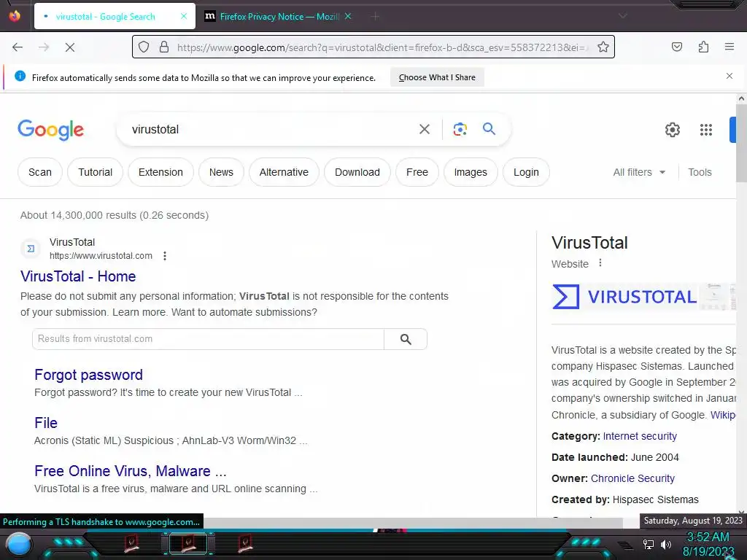This screenshot has width=747, height=560.
Task: Click the page vertical scrollbar thumb
Action: [x=741, y=143]
